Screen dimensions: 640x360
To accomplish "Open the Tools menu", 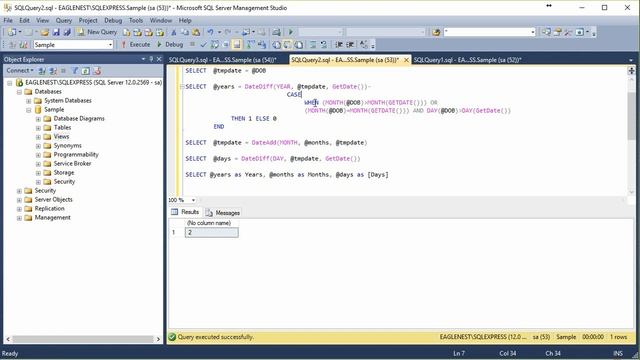I will (136, 20).
